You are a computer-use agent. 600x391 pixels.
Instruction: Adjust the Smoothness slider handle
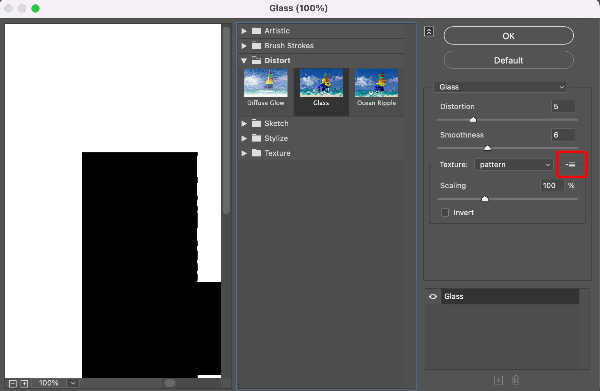point(487,148)
